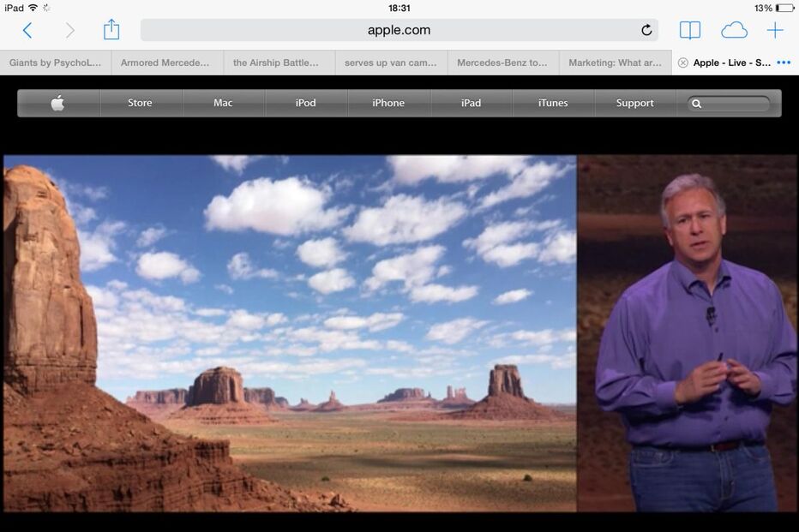The height and width of the screenshot is (532, 799).
Task: Select iPhone in the site navigation
Action: tap(387, 103)
